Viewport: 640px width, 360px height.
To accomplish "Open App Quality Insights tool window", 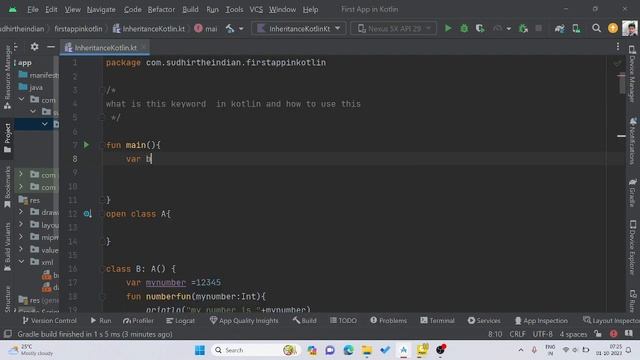I will 244,320.
